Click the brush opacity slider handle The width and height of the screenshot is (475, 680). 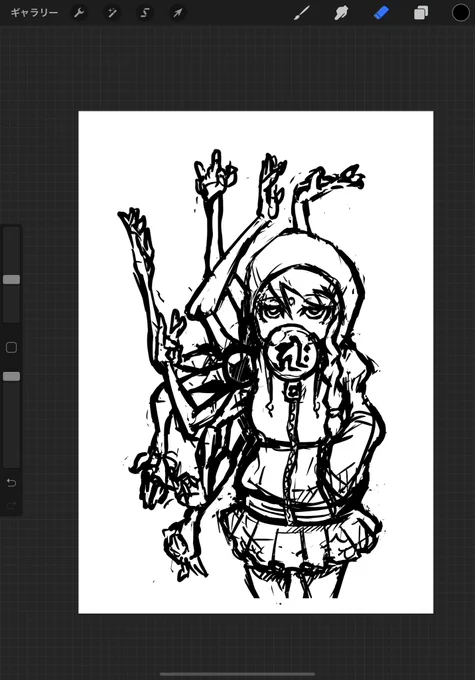click(x=12, y=376)
